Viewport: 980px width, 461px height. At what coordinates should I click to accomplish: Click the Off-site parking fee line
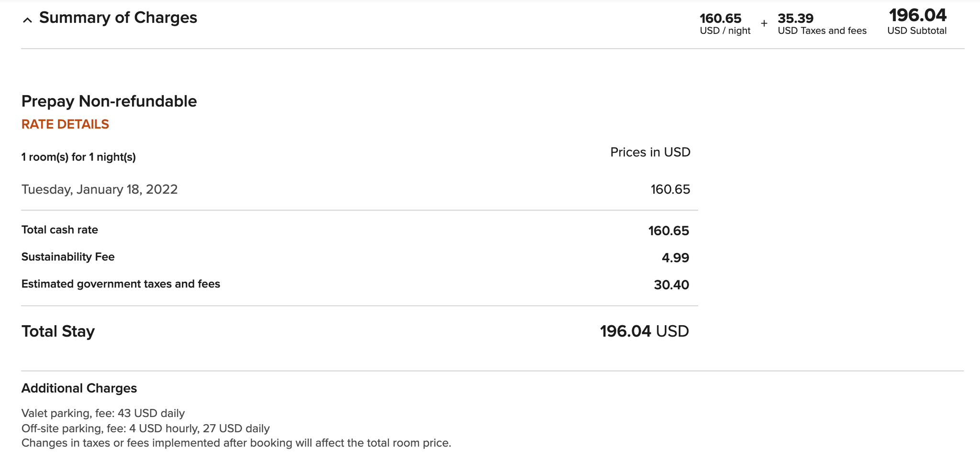coord(145,428)
